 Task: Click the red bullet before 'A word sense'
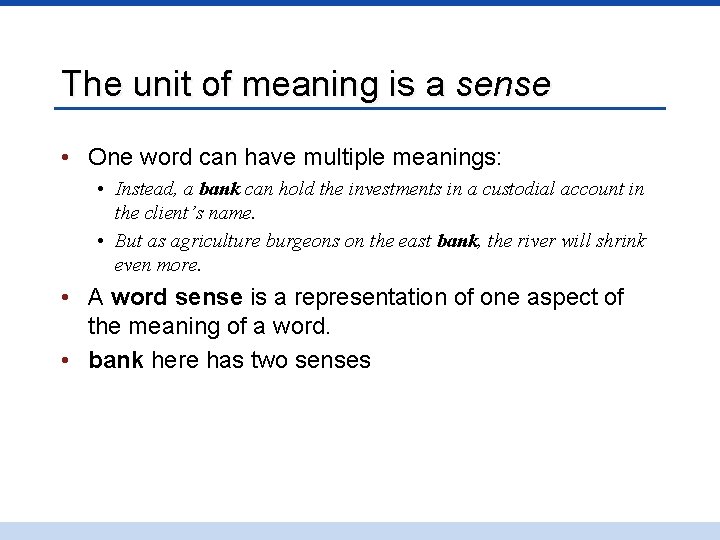coord(65,297)
